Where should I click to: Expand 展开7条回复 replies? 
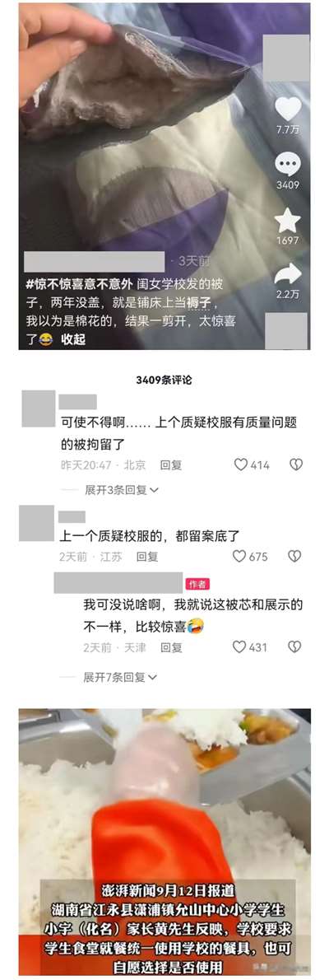click(x=120, y=677)
